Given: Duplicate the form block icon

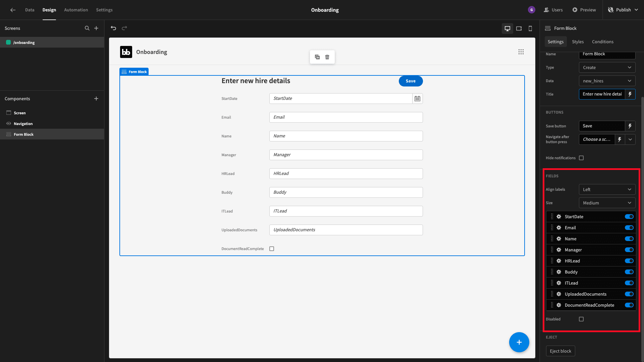Looking at the screenshot, I should click(317, 57).
